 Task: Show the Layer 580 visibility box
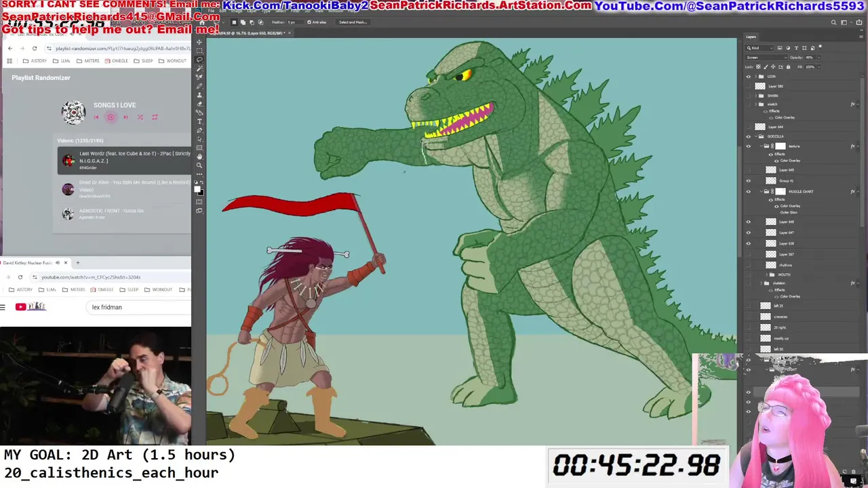tap(749, 86)
